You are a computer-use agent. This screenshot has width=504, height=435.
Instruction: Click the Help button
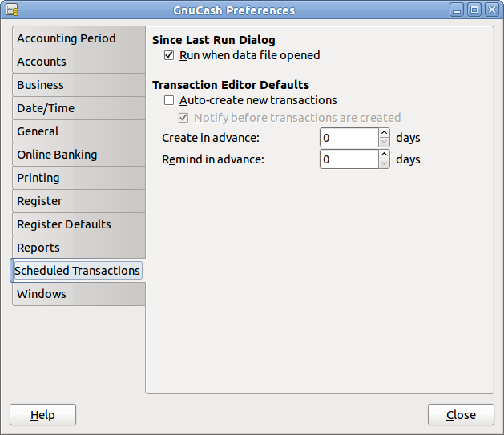pyautogui.click(x=42, y=415)
